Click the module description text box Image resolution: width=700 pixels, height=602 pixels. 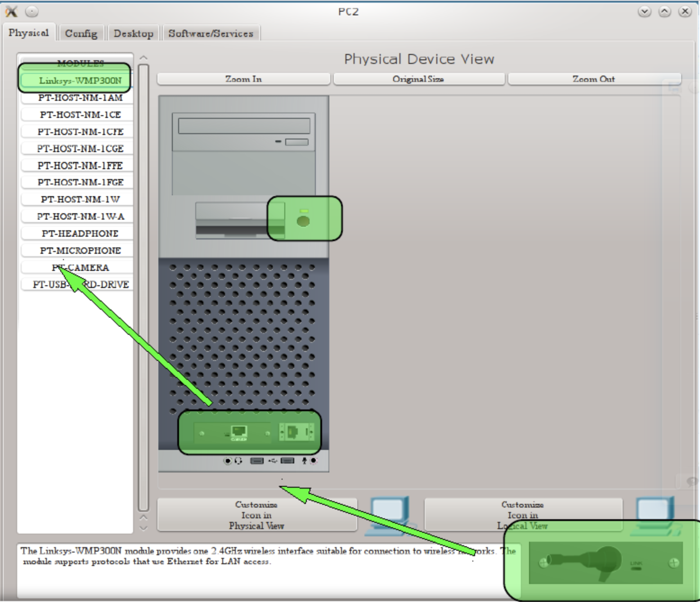click(x=268, y=571)
